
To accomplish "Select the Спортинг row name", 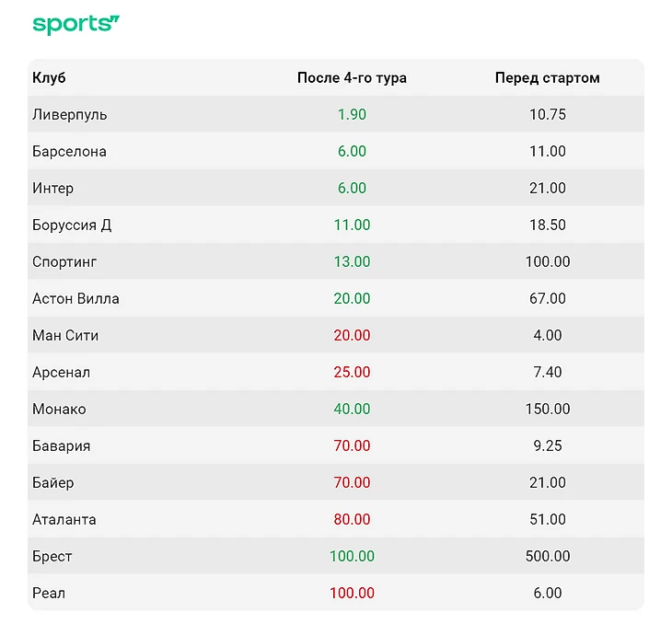I will [x=64, y=262].
